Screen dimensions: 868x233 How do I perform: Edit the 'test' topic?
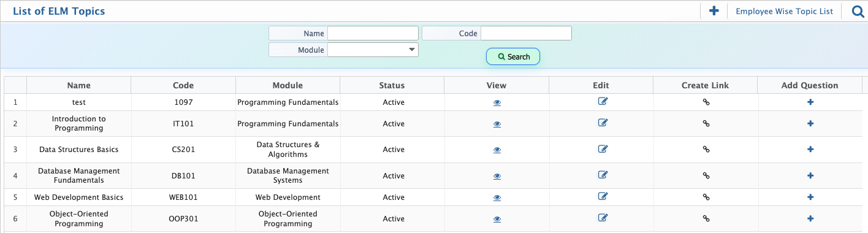pos(603,102)
